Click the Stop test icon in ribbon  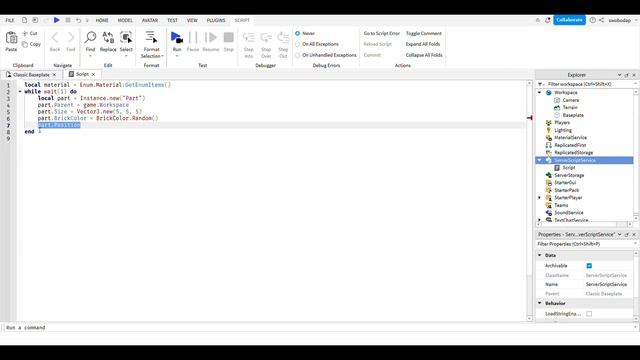point(229,38)
